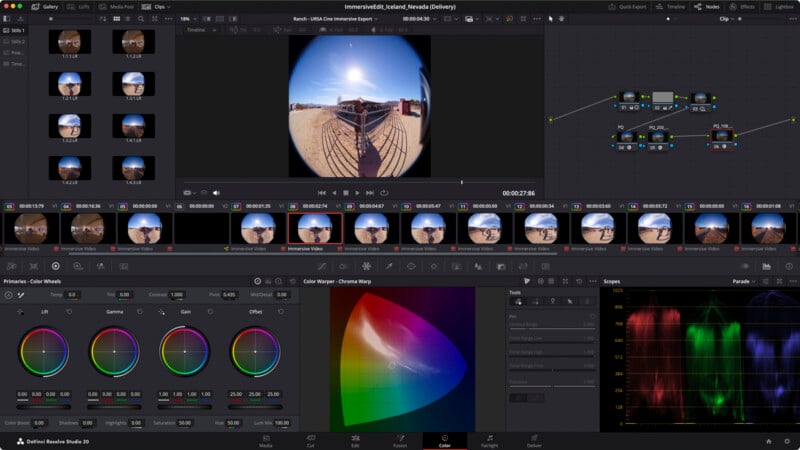This screenshot has width=800, height=450.
Task: Switch to the Deliver page
Action: (x=534, y=438)
